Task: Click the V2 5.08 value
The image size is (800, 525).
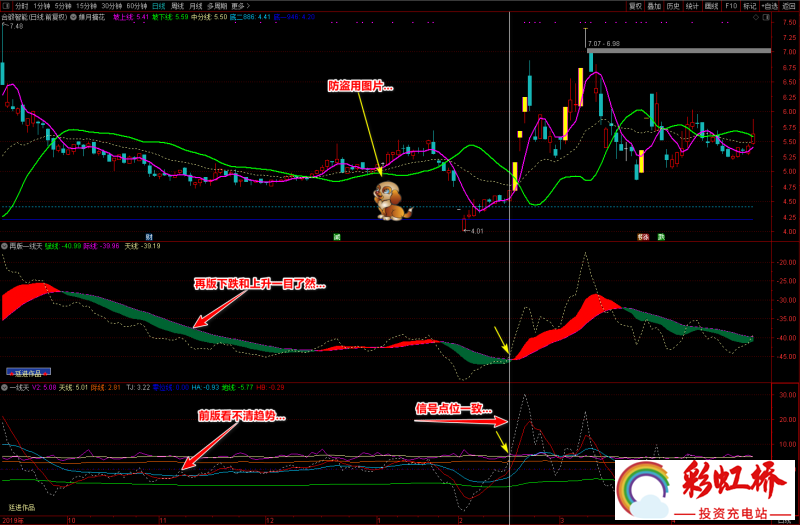Action: pos(44,388)
